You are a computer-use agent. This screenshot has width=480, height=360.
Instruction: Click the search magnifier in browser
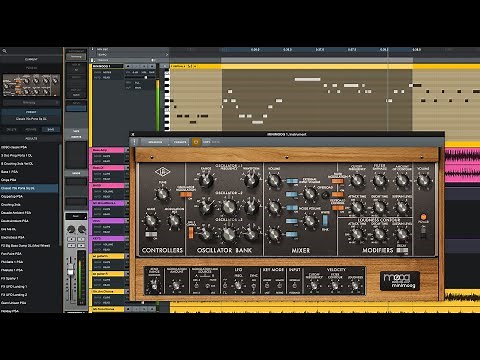tap(5, 51)
